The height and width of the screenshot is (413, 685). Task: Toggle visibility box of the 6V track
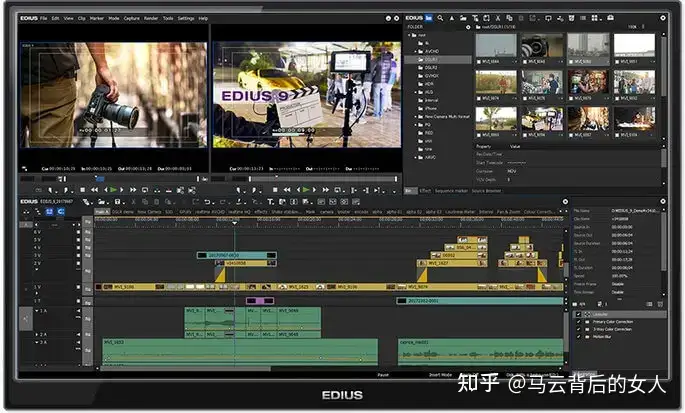click(78, 232)
